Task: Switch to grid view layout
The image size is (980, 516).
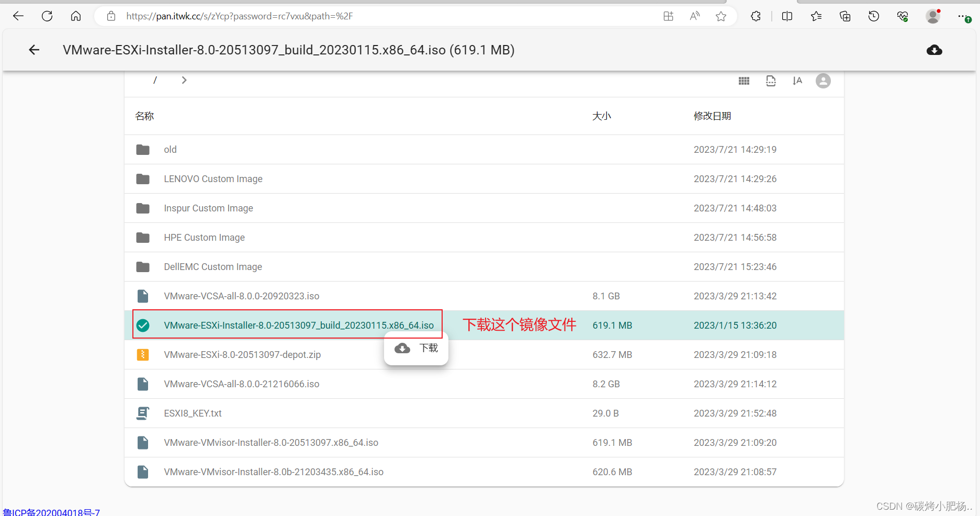Action: pyautogui.click(x=744, y=81)
